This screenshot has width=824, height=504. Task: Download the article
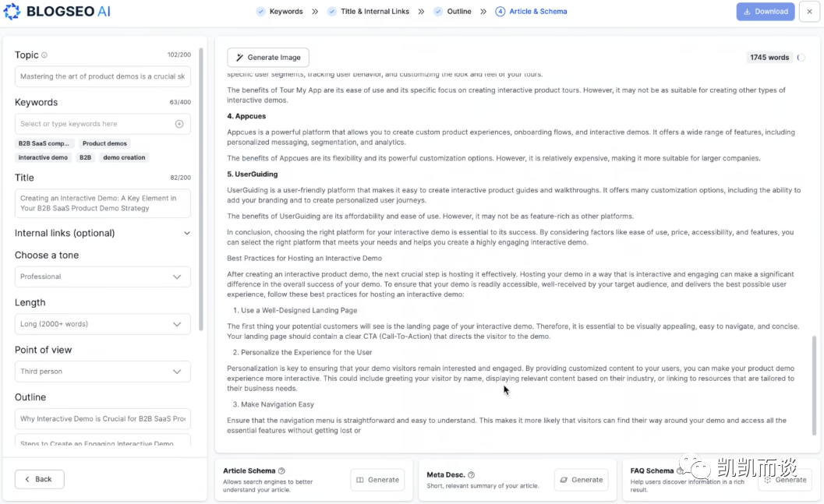tap(766, 12)
